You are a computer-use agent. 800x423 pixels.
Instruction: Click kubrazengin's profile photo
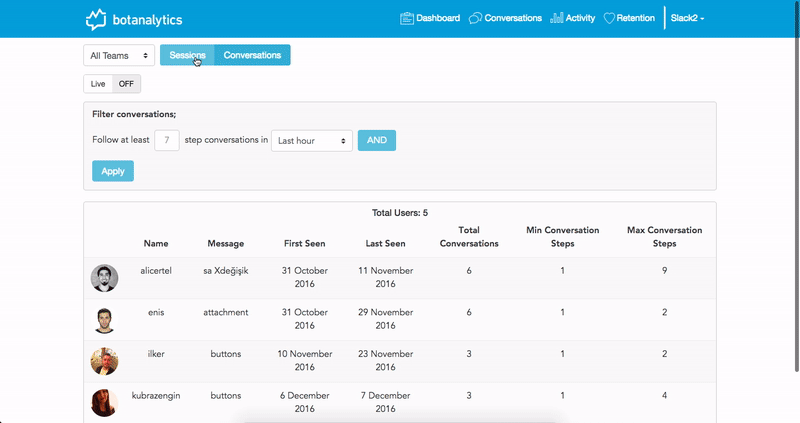pos(105,403)
